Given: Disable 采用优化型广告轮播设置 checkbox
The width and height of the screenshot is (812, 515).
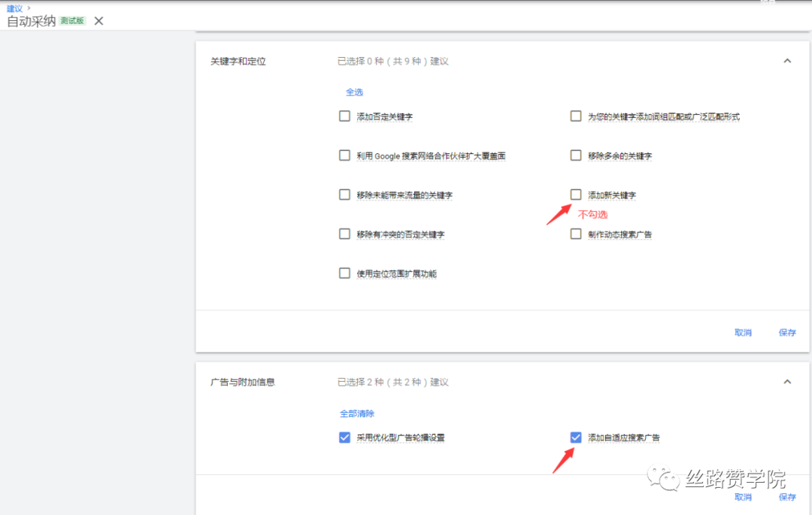Looking at the screenshot, I should (344, 437).
